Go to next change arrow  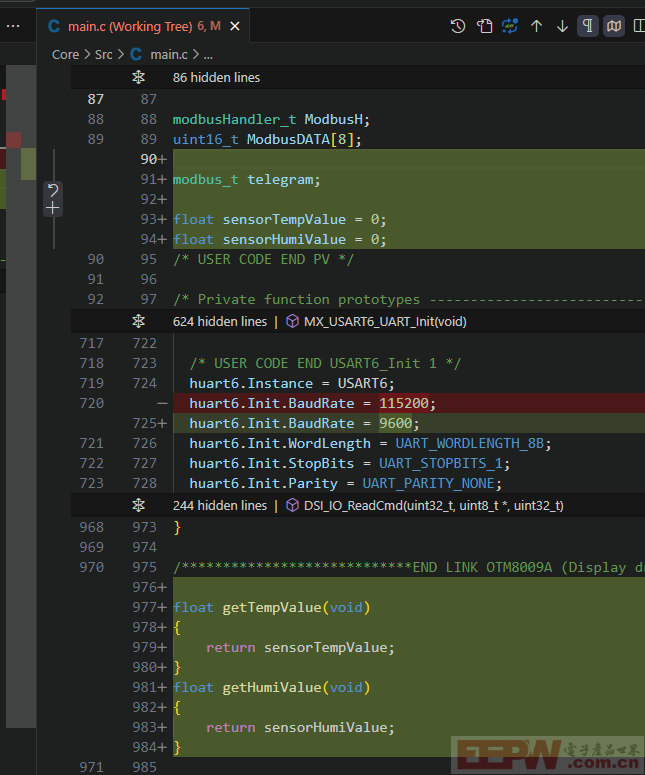(562, 26)
